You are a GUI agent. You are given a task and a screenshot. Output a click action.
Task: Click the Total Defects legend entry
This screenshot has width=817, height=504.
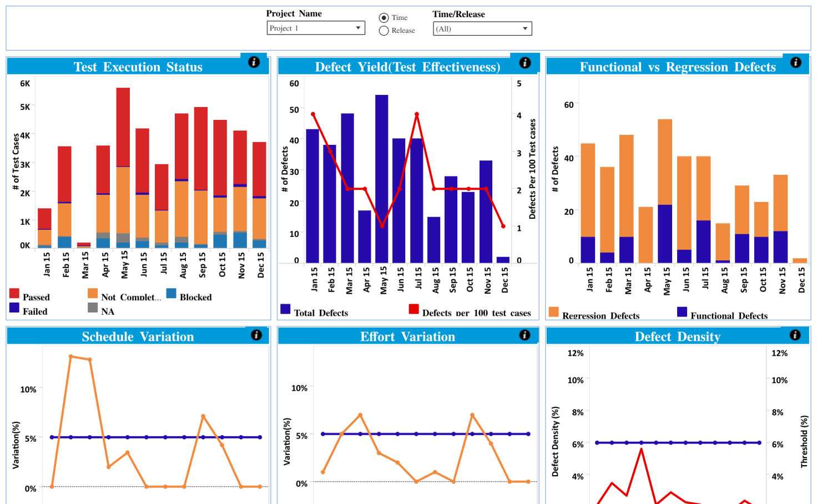tap(315, 313)
